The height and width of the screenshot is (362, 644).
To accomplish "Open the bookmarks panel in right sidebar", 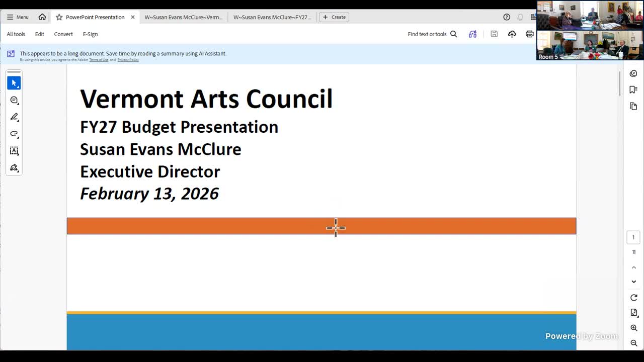I will point(633,90).
